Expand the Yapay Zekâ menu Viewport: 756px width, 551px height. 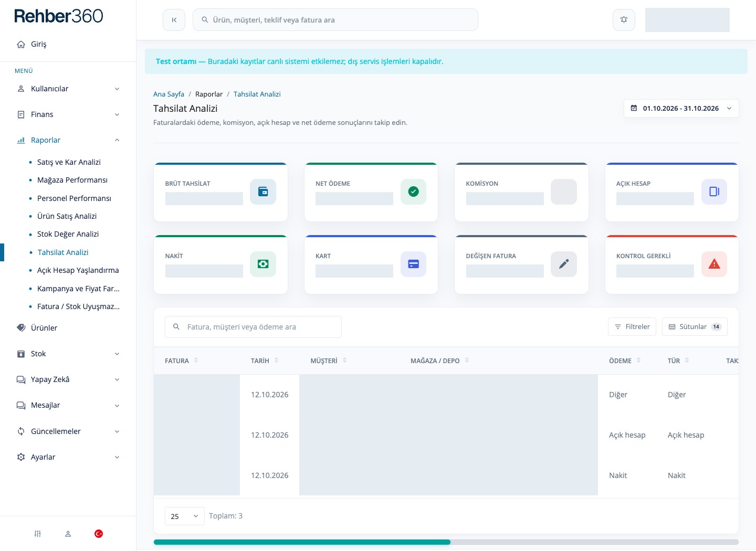tap(68, 379)
